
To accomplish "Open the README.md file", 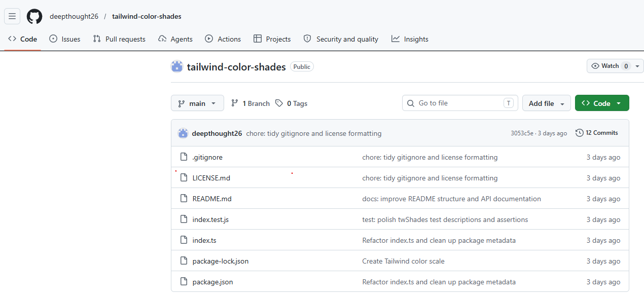I will tap(212, 199).
